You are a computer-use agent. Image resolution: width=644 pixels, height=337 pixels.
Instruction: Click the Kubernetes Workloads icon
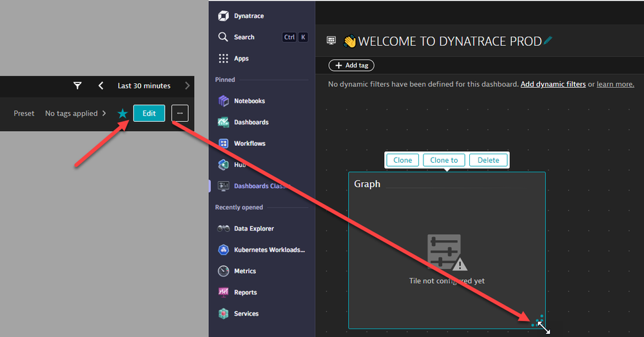[224, 250]
